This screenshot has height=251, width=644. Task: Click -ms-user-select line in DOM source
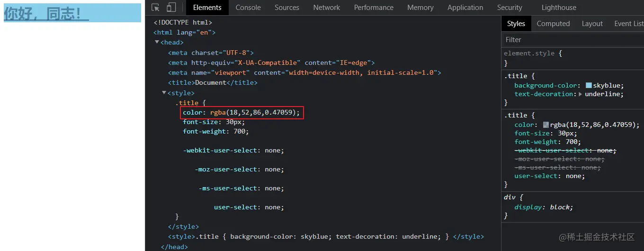point(241,188)
